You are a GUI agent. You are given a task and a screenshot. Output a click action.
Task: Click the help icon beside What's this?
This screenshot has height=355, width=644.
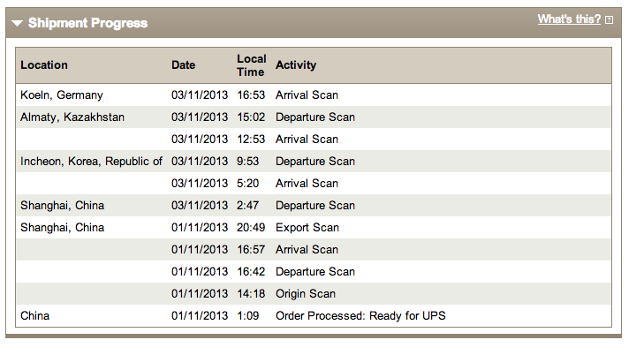[x=609, y=19]
